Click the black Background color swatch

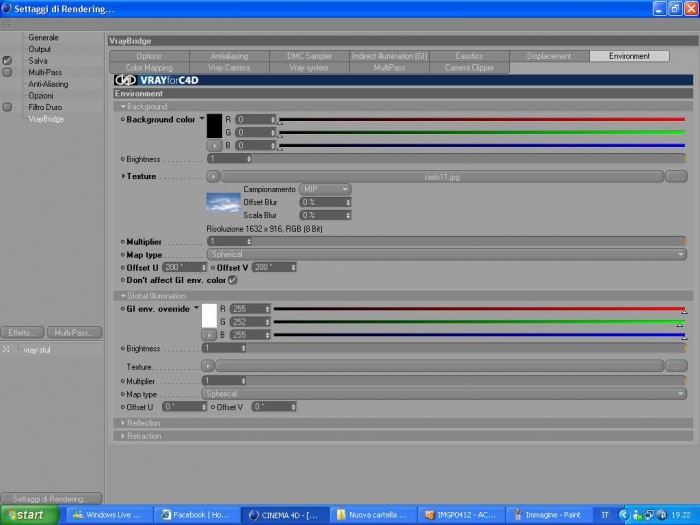[214, 126]
